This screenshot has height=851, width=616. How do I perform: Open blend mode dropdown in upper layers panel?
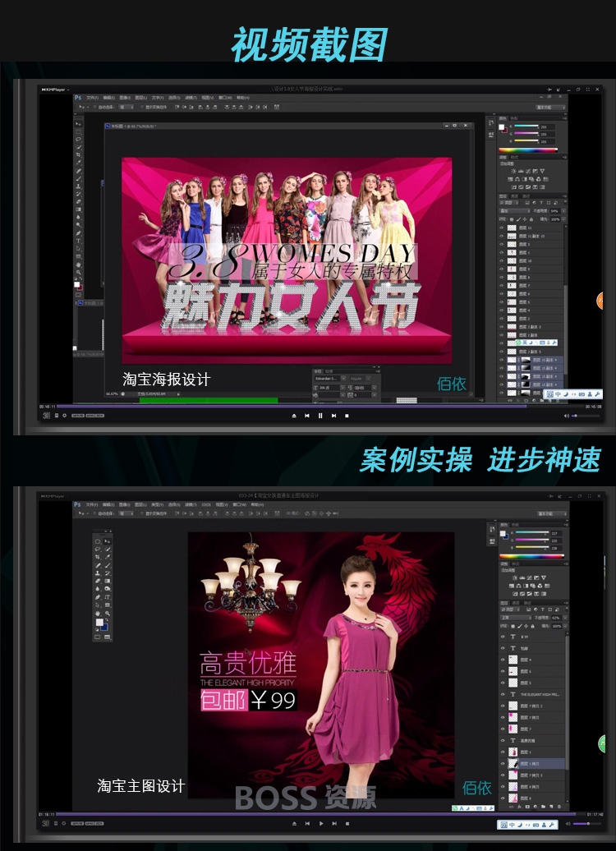pos(514,210)
